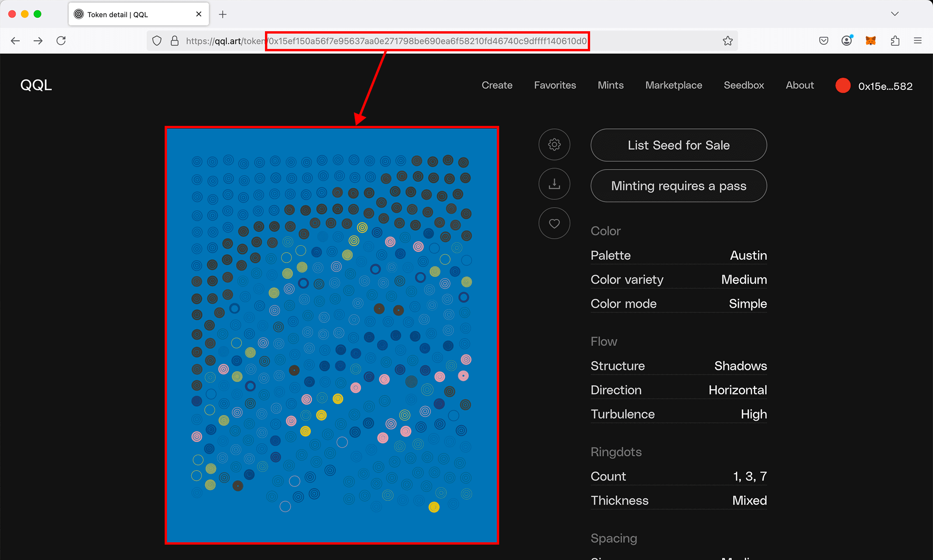Image resolution: width=933 pixels, height=560 pixels.
Task: Go back to previous page
Action: 15,41
